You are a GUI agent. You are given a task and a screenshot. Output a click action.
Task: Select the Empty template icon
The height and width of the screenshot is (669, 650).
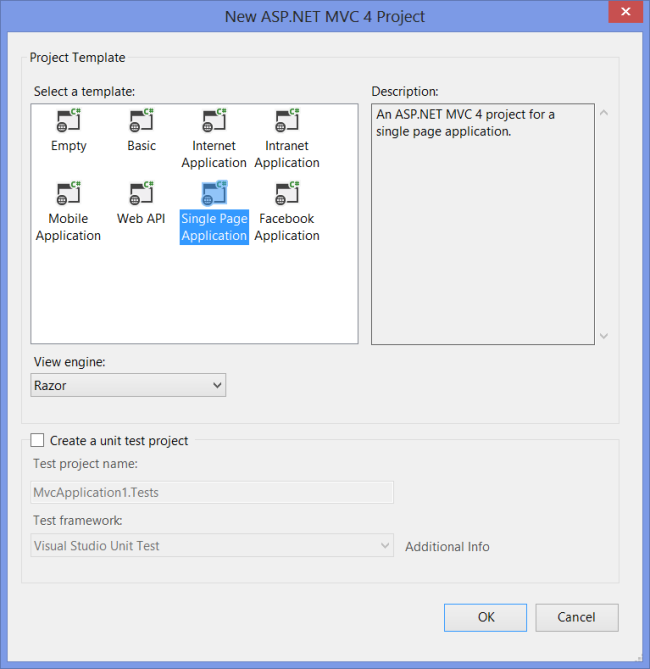coord(68,120)
